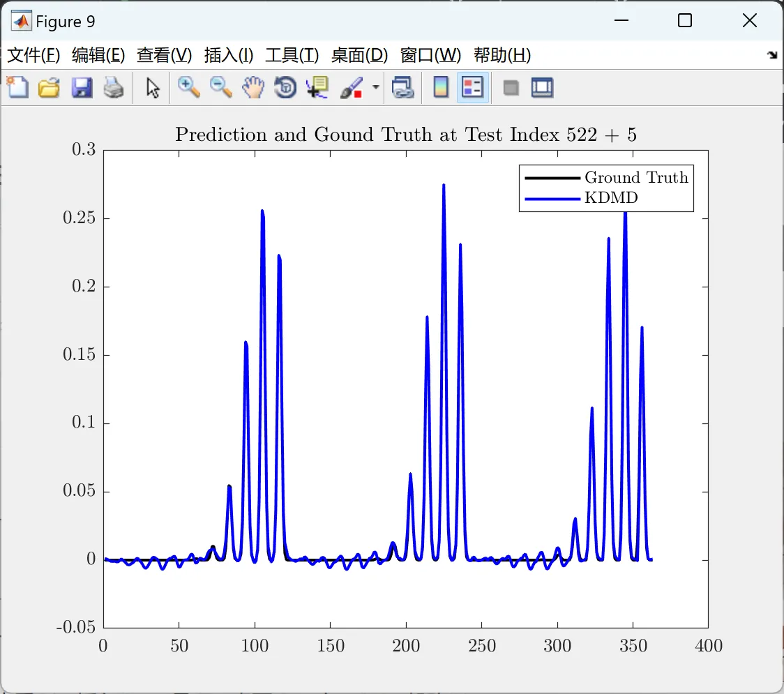Viewport: 784px width, 694px height.
Task: Select the Data Cursor tool
Action: 317,87
